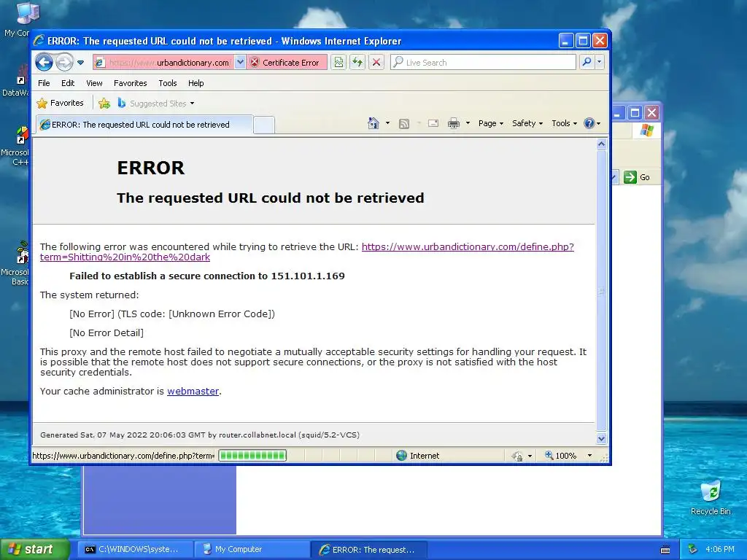This screenshot has width=747, height=560.
Task: Go to the Home page icon
Action: click(373, 123)
